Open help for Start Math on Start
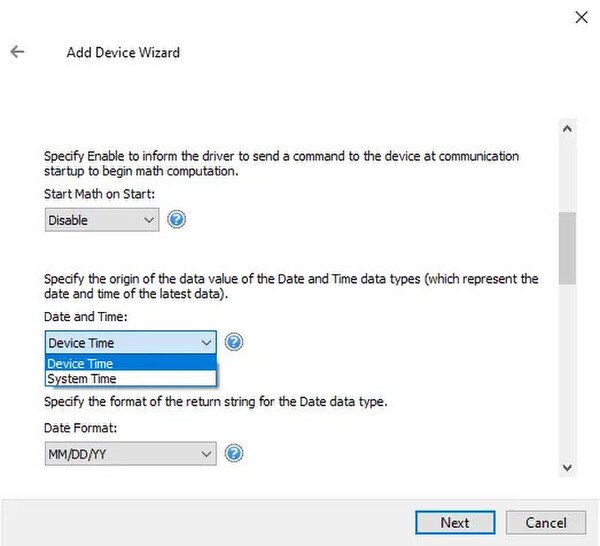Screen dimensions: 600x546 coord(176,220)
